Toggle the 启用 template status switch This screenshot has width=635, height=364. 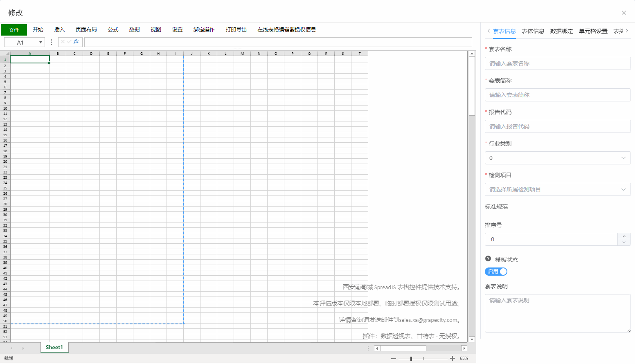tap(496, 272)
